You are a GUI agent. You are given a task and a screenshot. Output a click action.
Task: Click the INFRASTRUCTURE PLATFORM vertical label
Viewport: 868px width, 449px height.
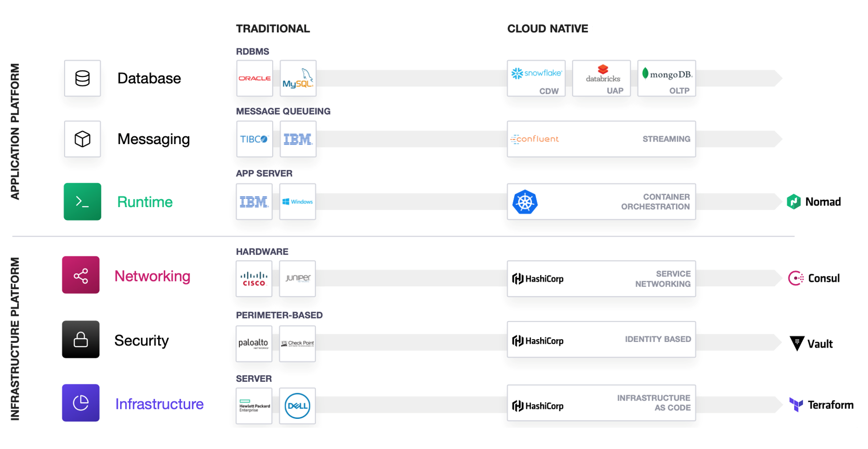pyautogui.click(x=15, y=339)
